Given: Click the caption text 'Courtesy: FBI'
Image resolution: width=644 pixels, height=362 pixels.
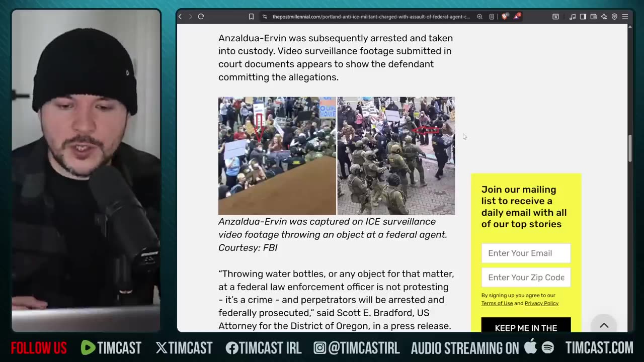Looking at the screenshot, I should point(248,247).
